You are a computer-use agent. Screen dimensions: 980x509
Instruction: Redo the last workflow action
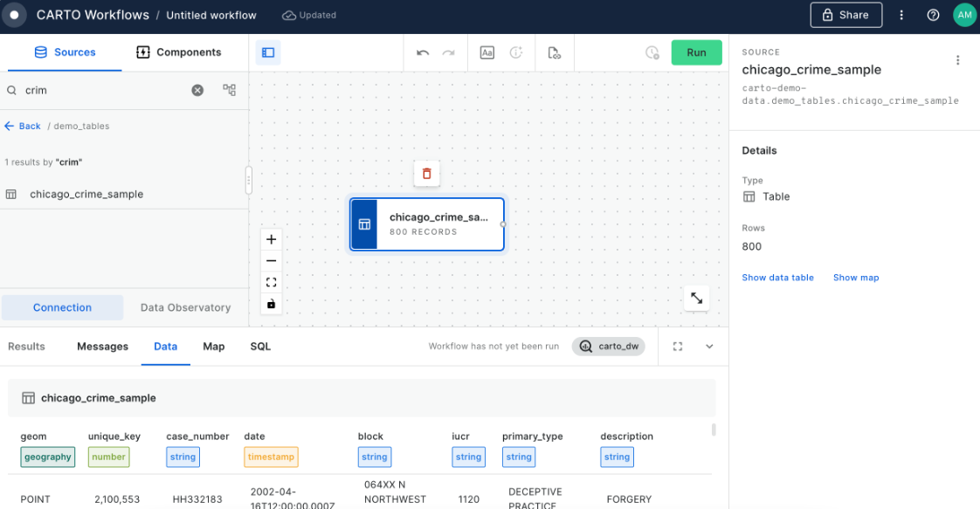click(448, 52)
